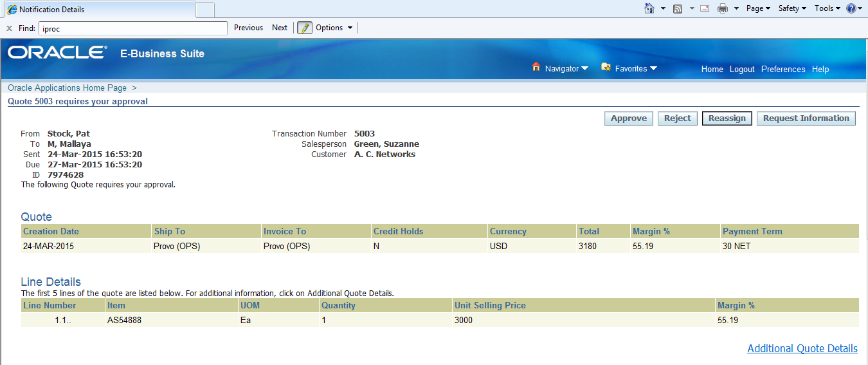Click the Request Information button
The width and height of the screenshot is (868, 365).
[x=806, y=118]
